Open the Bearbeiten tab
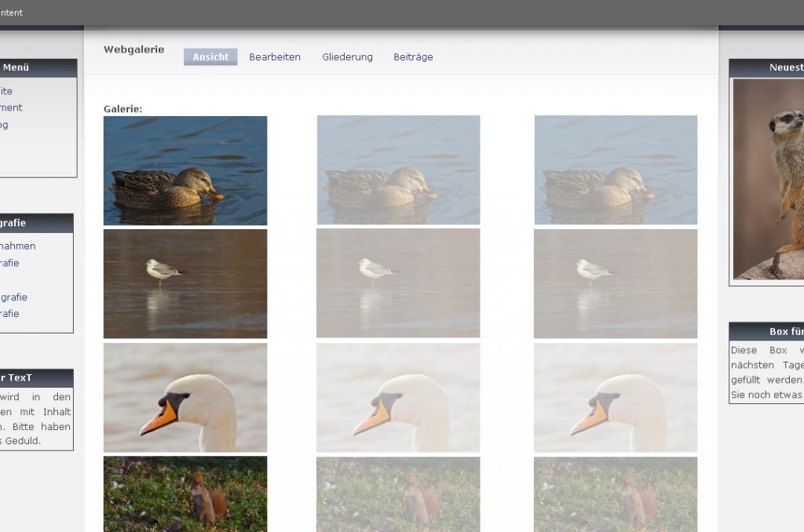The height and width of the screenshot is (532, 804). (x=275, y=57)
